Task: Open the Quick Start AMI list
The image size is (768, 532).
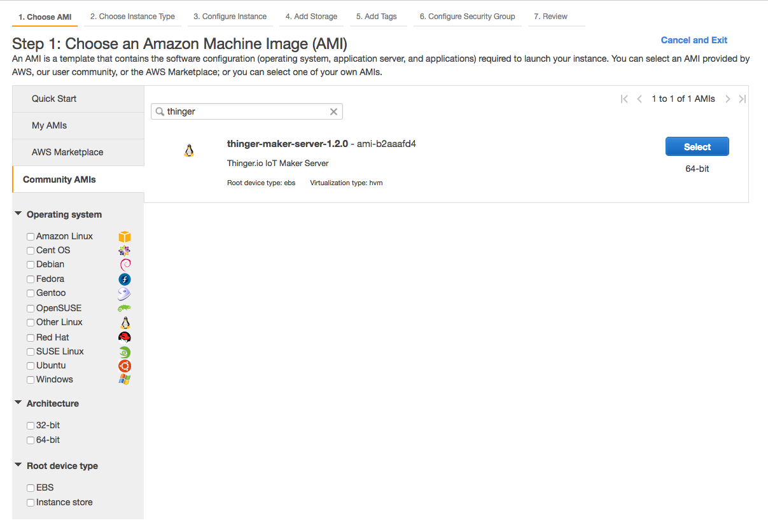Action: coord(78,99)
